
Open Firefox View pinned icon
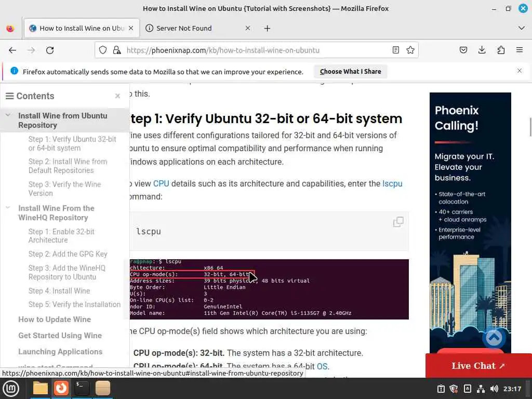[10, 29]
